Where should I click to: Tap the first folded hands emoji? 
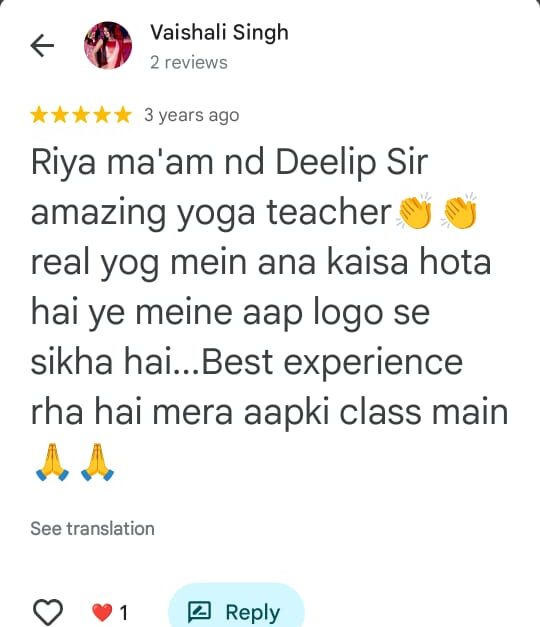(x=52, y=461)
